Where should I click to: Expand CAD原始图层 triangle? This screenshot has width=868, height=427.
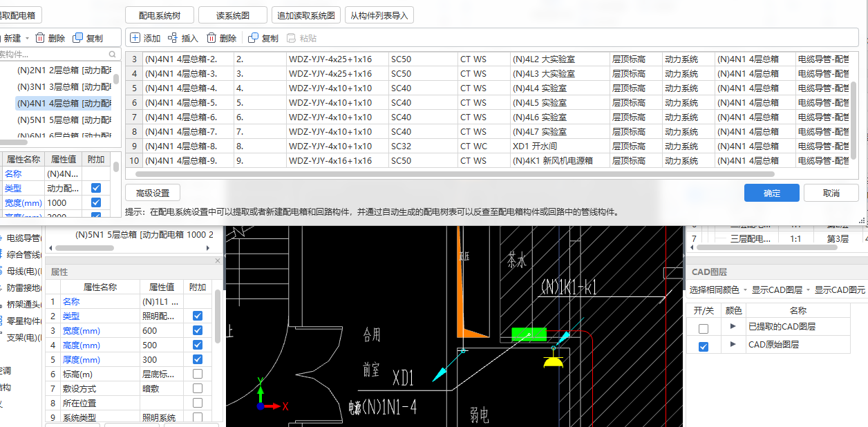click(733, 343)
